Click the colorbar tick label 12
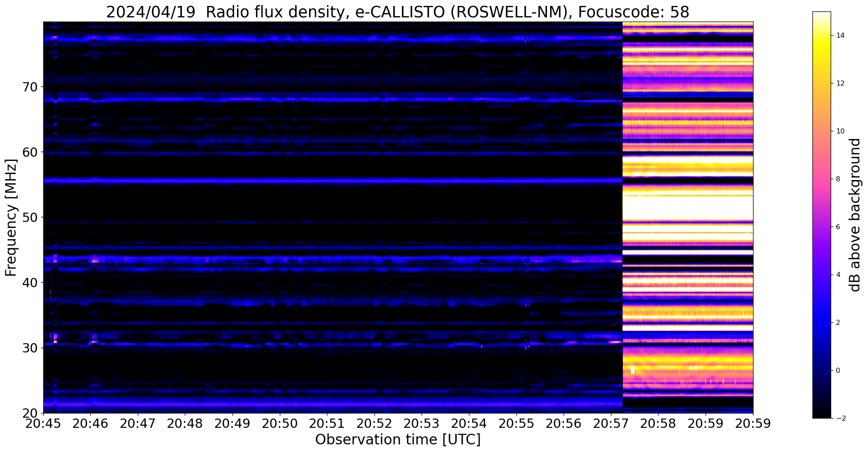The height and width of the screenshot is (452, 868). [839, 83]
